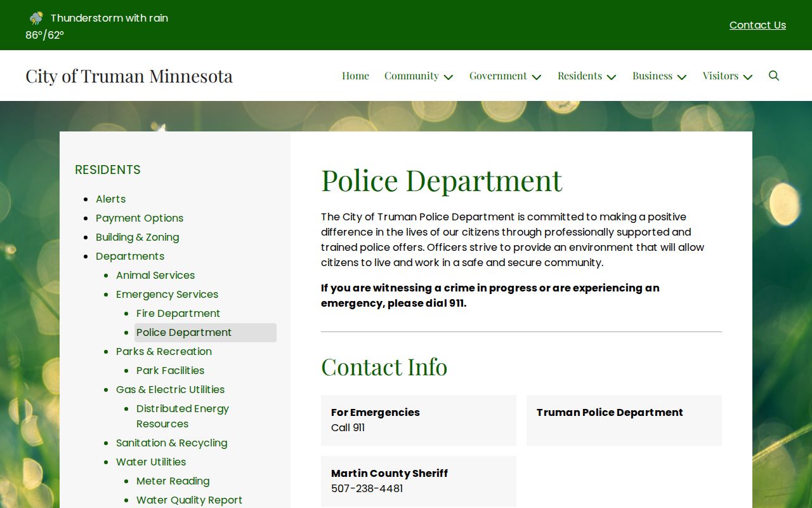Screen dimensions: 812x508
Task: Select Emergency Services in the sidebar
Action: tap(167, 294)
